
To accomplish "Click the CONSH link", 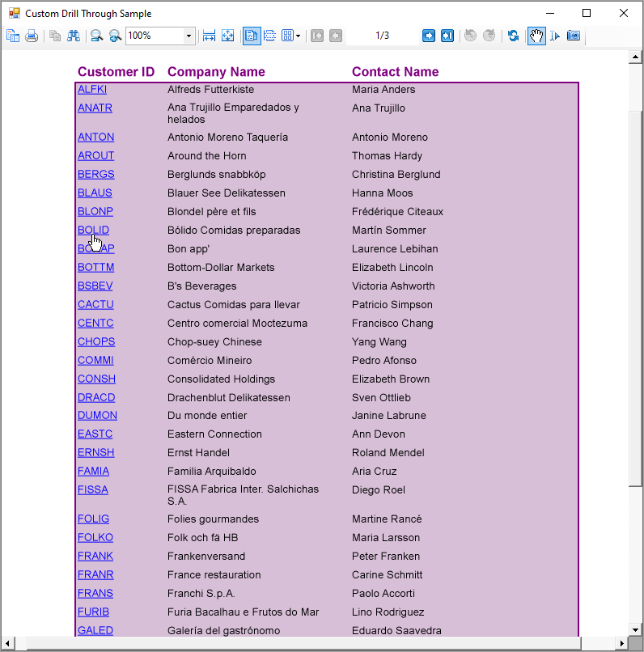I will pos(97,379).
